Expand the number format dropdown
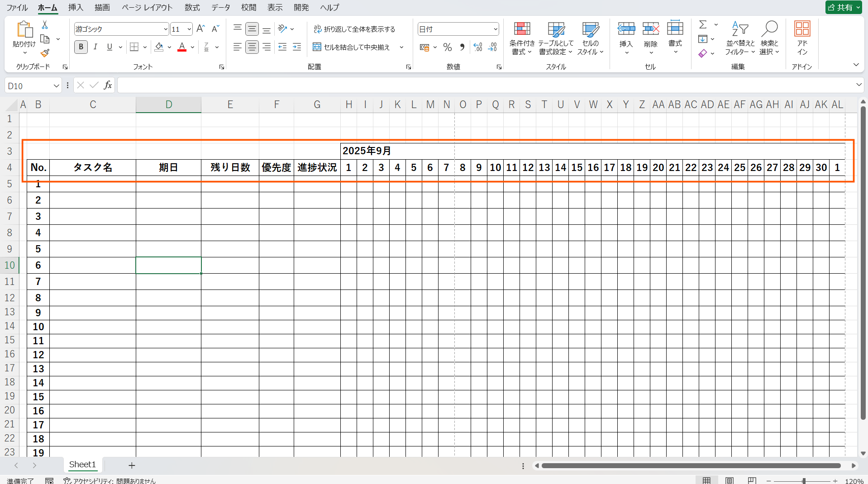The image size is (868, 484). [x=496, y=29]
